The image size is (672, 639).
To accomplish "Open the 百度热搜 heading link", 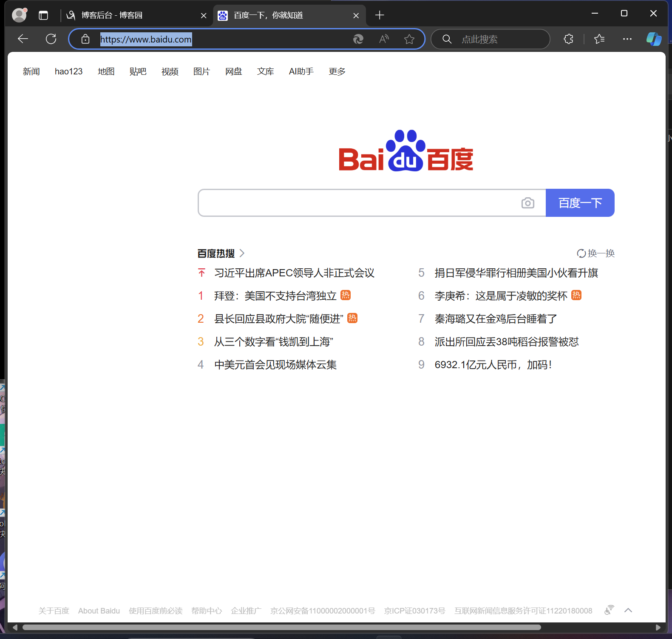I will tap(216, 253).
